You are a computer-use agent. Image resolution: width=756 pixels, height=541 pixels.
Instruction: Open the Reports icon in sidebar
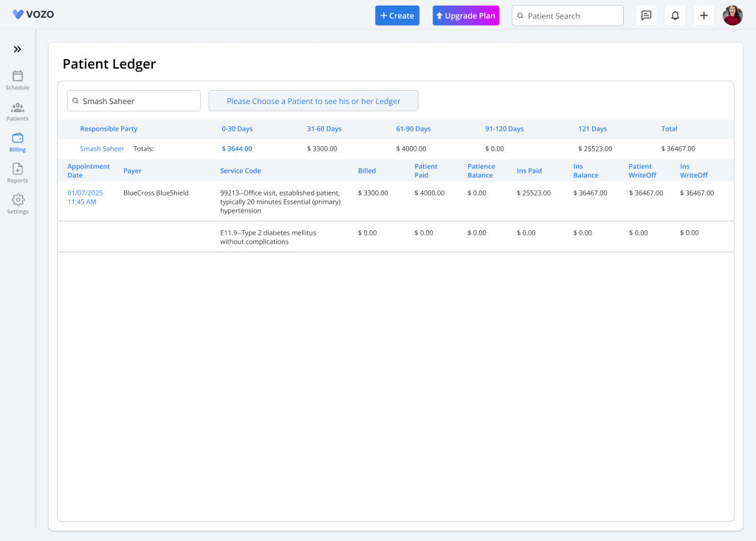point(18,169)
